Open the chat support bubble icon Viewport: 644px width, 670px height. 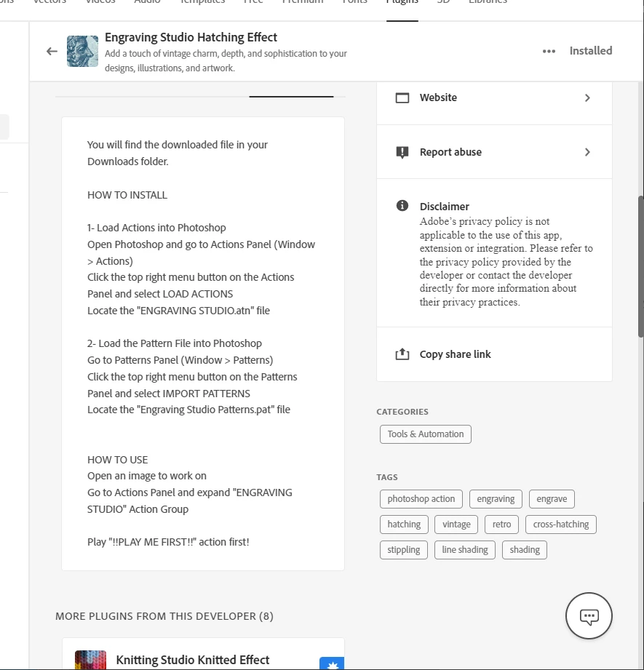click(x=589, y=615)
